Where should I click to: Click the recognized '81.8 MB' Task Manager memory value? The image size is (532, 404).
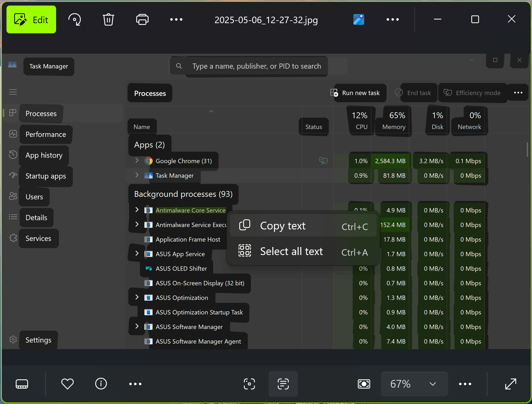click(394, 175)
